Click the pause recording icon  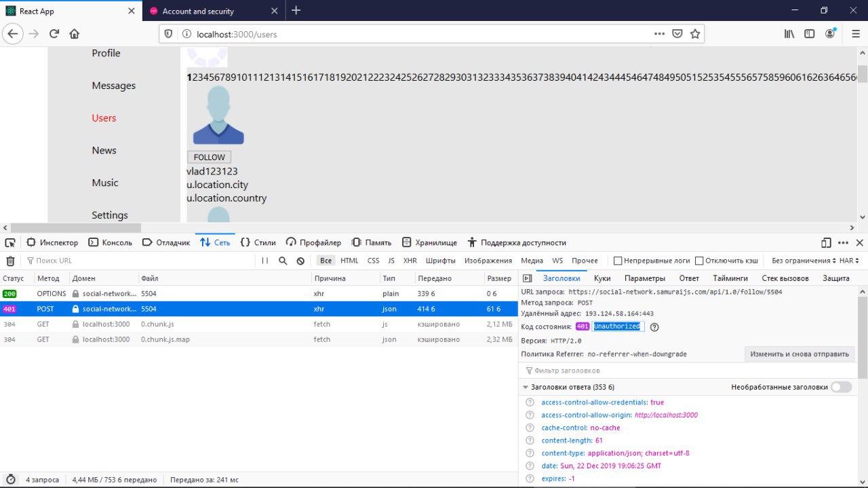pyautogui.click(x=265, y=261)
